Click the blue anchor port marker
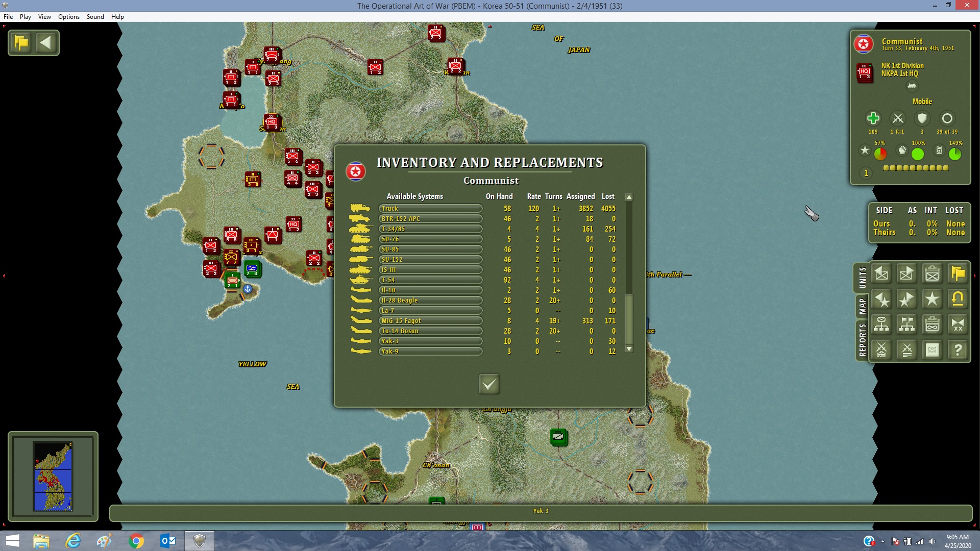This screenshot has height=551, width=980. (248, 289)
